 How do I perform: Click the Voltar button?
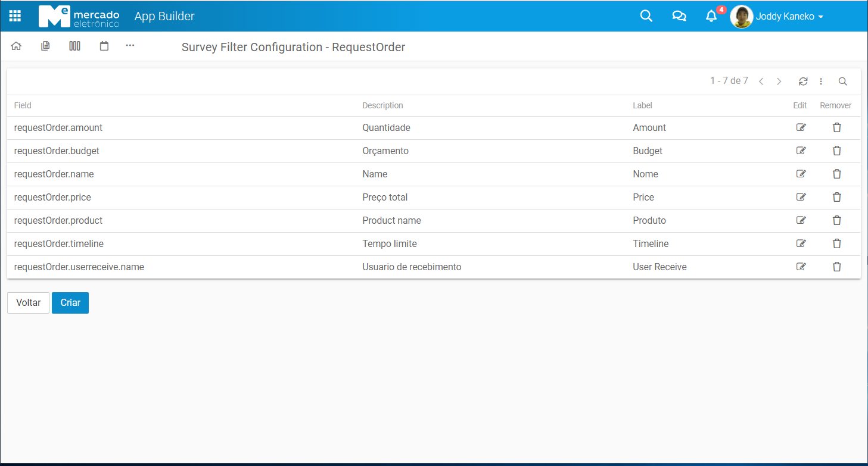(28, 302)
